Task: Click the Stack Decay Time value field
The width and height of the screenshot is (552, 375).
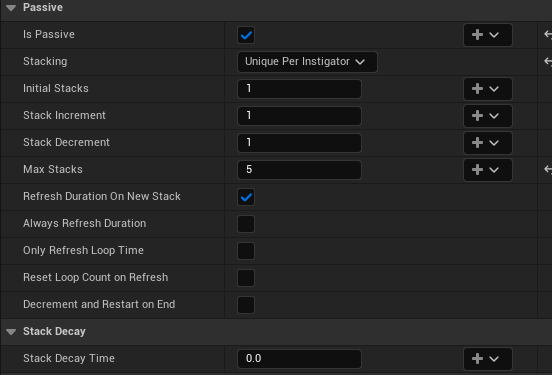Action: pyautogui.click(x=299, y=358)
